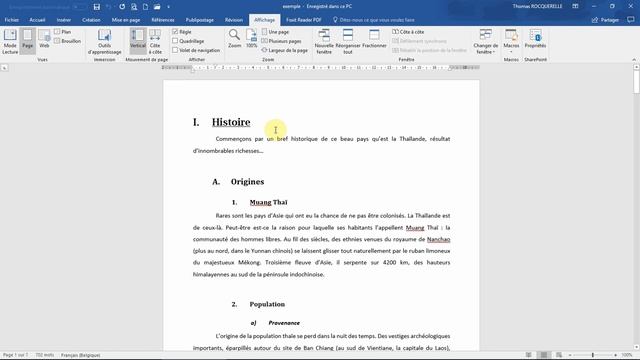
Task: Click Français (Belgique) language indicator
Action: tap(80, 355)
